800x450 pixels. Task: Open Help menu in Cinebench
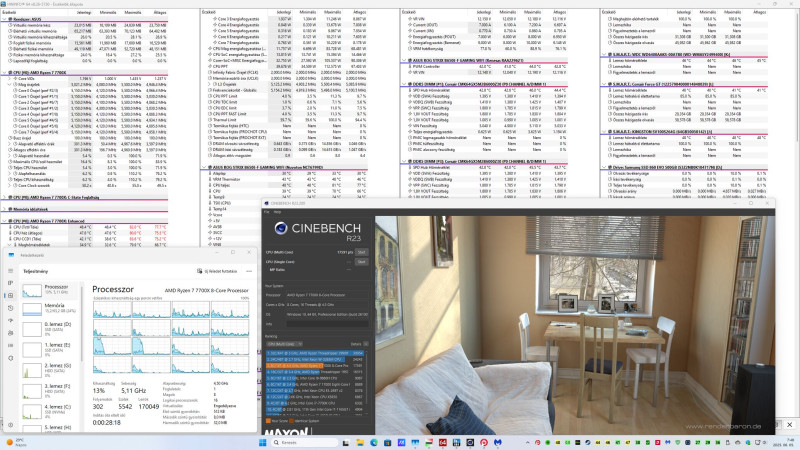(277, 212)
